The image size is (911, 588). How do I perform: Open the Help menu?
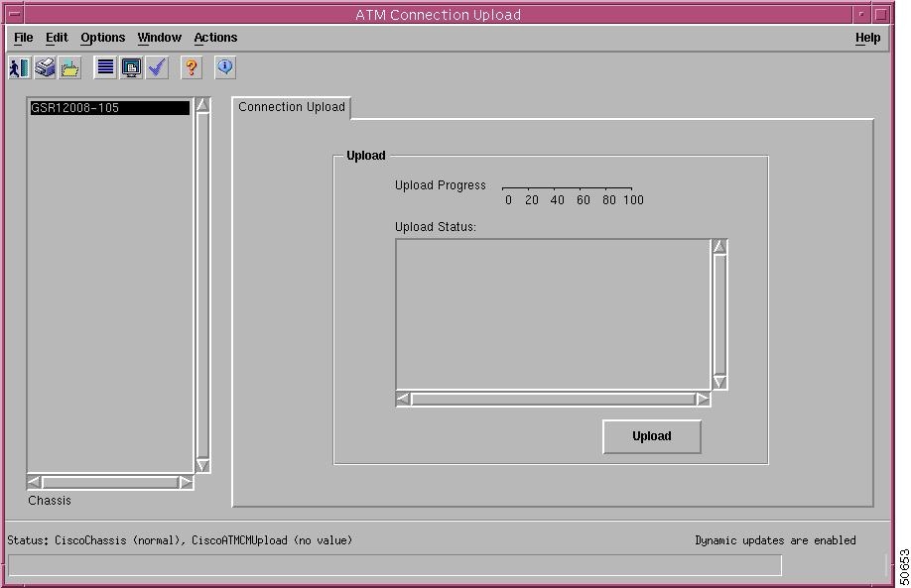pos(867,38)
